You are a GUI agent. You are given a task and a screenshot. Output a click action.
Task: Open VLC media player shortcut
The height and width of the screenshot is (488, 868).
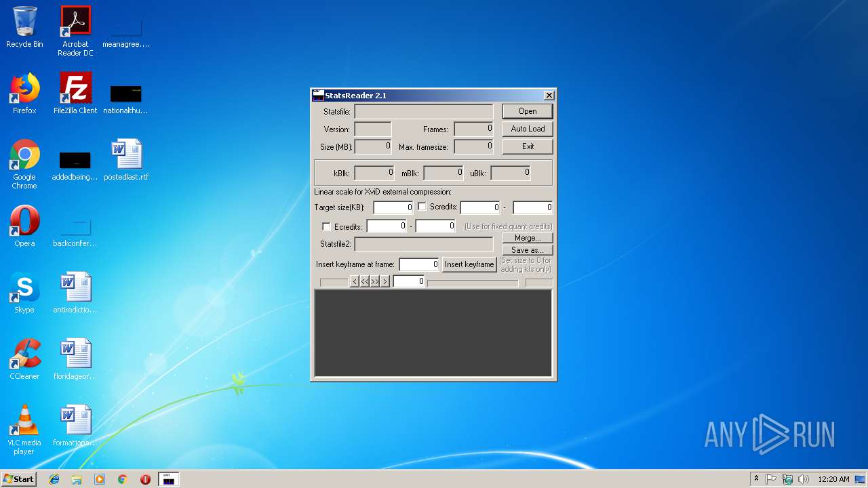24,430
